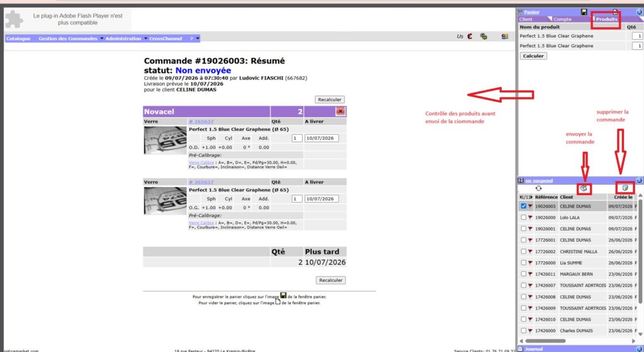Click the delivery date field of the O.G. lens
644x352 pixels.
pos(321,198)
